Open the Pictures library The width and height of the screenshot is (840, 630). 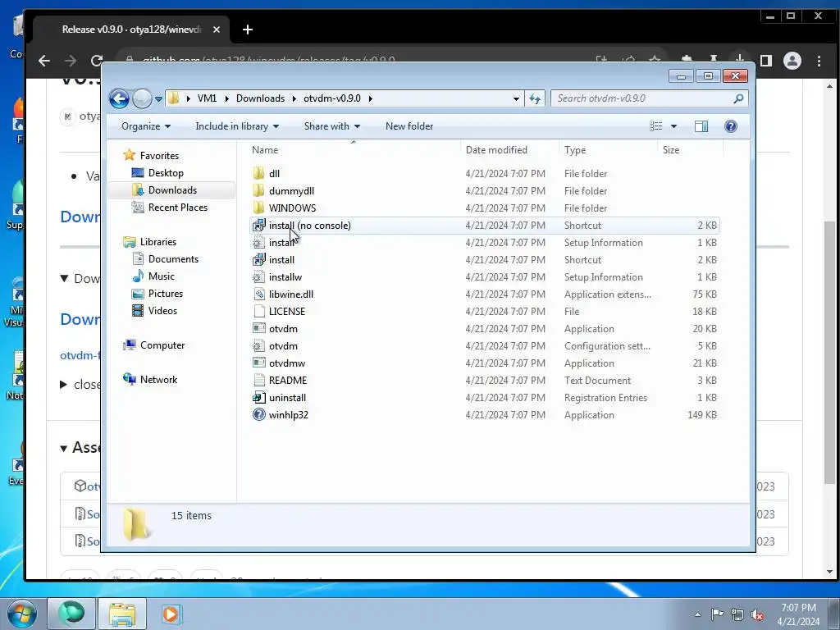[x=165, y=293]
